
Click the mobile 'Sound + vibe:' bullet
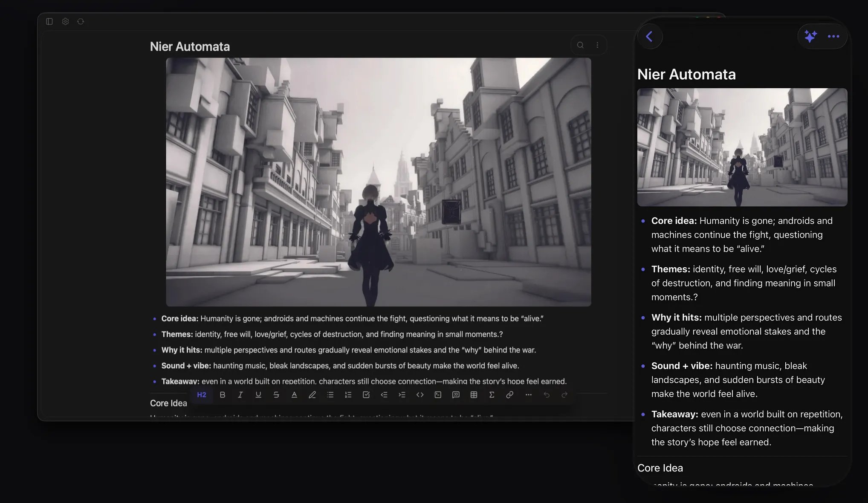pyautogui.click(x=738, y=380)
